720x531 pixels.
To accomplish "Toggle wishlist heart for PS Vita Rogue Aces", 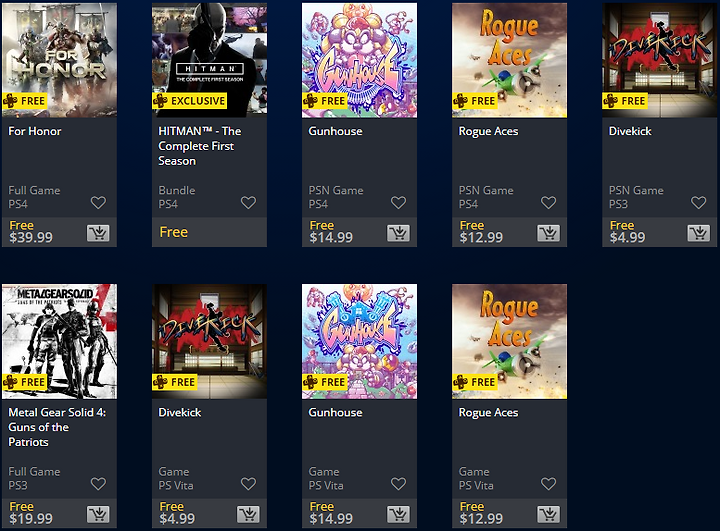I will (549, 484).
